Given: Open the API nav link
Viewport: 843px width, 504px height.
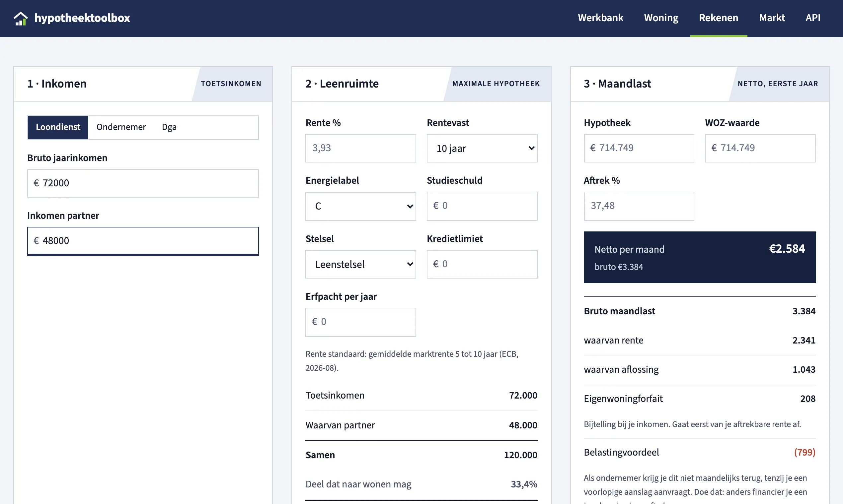Looking at the screenshot, I should [812, 18].
